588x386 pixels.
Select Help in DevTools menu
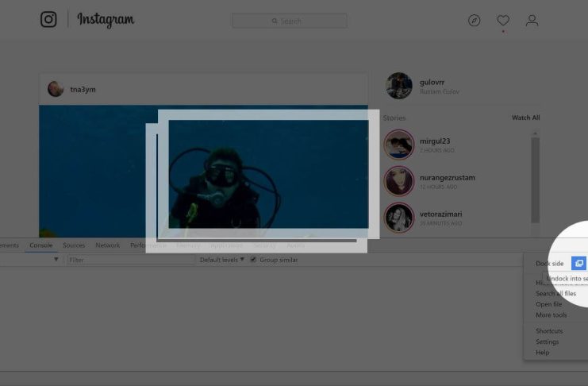pos(542,352)
